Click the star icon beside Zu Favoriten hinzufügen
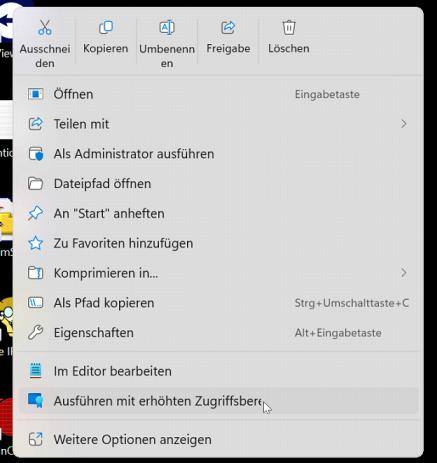437x463 pixels. 35,243
